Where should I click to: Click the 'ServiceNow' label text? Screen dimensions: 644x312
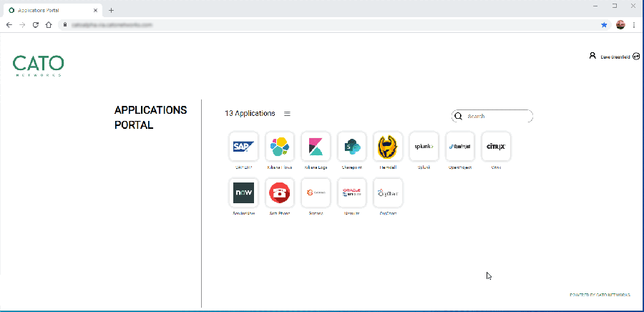coord(243,213)
